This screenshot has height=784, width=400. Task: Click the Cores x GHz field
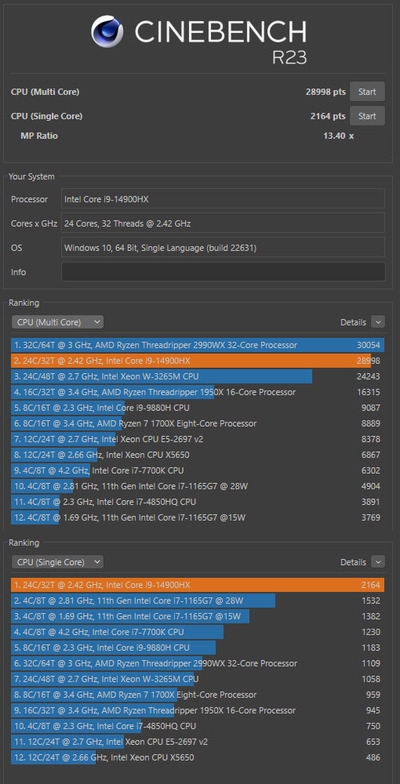point(223,224)
